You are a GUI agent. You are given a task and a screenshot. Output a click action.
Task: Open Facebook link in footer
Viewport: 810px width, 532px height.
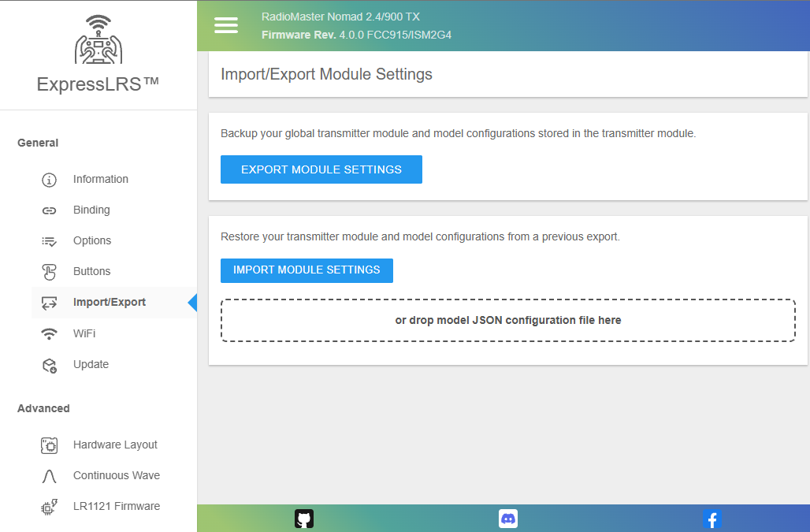coord(712,519)
